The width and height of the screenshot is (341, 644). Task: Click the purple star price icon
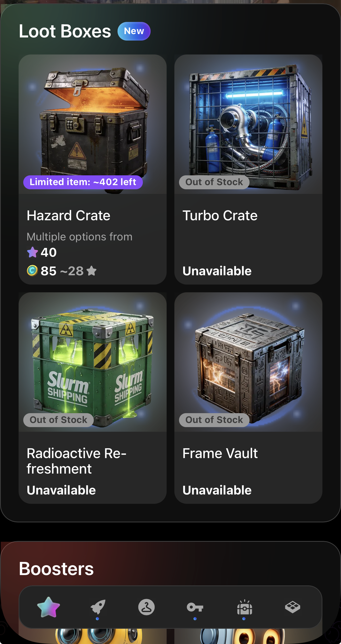(x=33, y=252)
